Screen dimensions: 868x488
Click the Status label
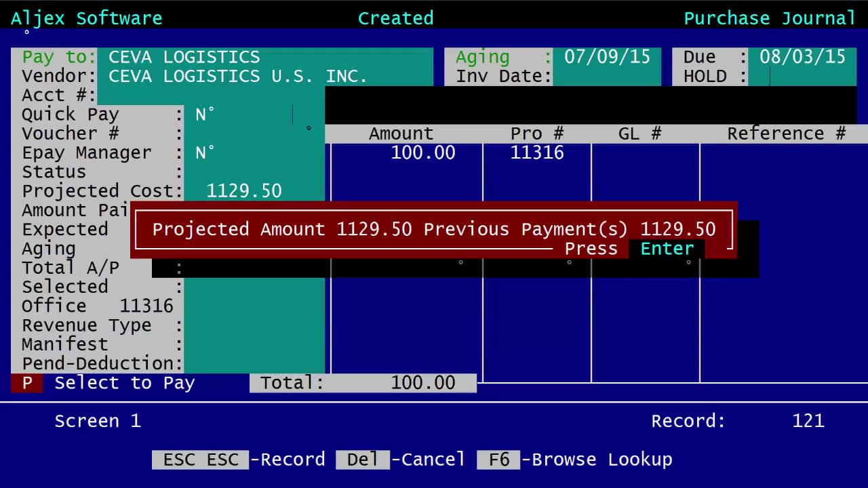54,171
